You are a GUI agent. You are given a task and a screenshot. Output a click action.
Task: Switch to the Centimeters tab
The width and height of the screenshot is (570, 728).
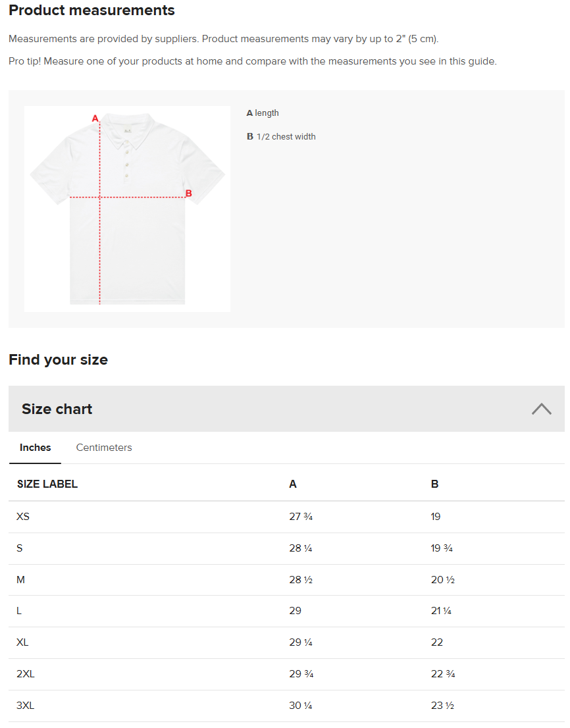click(x=103, y=448)
